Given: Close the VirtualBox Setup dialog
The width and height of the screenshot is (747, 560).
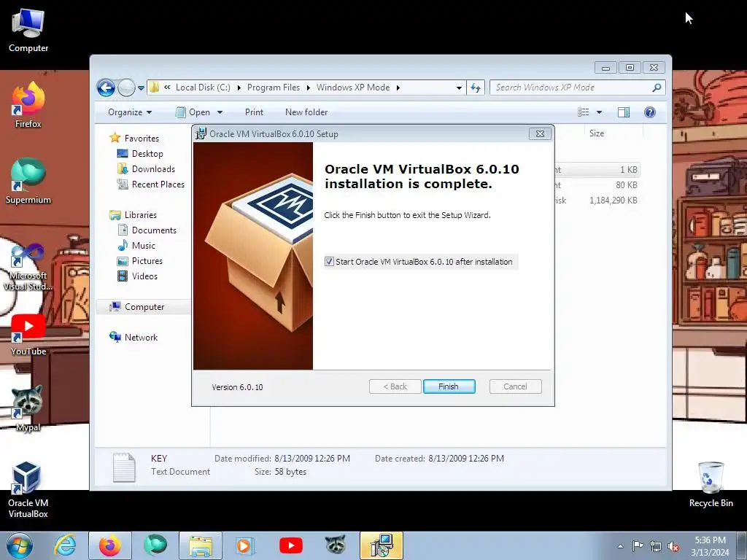Looking at the screenshot, I should [540, 134].
